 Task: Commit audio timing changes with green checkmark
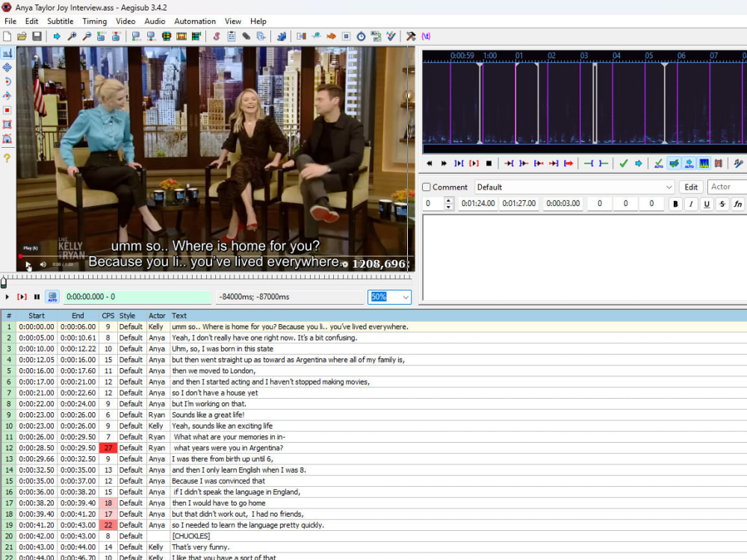tap(624, 164)
